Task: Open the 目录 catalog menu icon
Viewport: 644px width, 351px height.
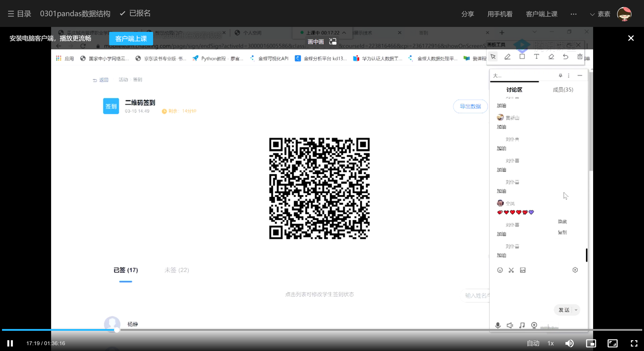Action: [11, 14]
